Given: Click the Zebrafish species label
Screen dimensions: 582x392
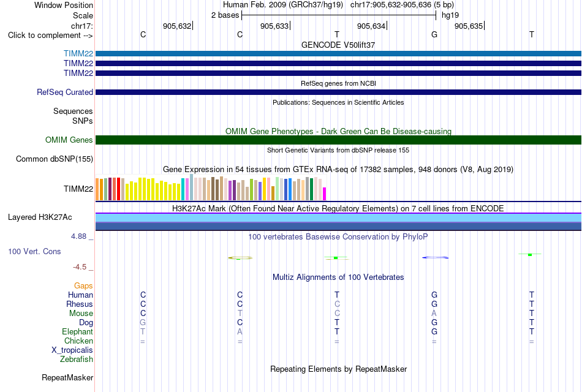Looking at the screenshot, I should (77, 360).
